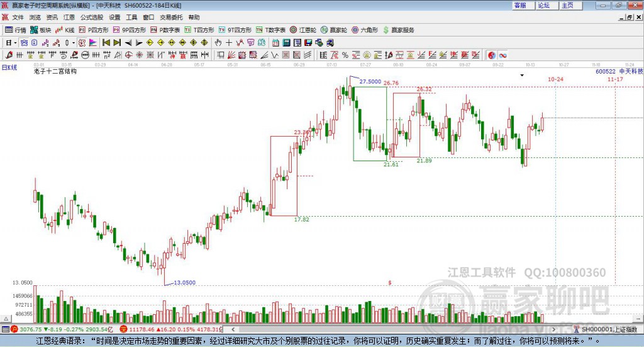The image size is (644, 347).
Task: Toggle the infinity symbol toolbar button
Action: (502, 55)
